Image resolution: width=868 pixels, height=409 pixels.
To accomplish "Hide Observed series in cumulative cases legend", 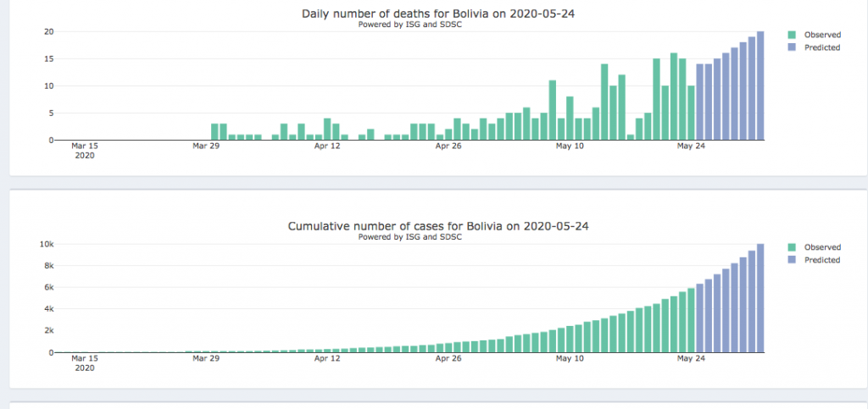I will 821,247.
